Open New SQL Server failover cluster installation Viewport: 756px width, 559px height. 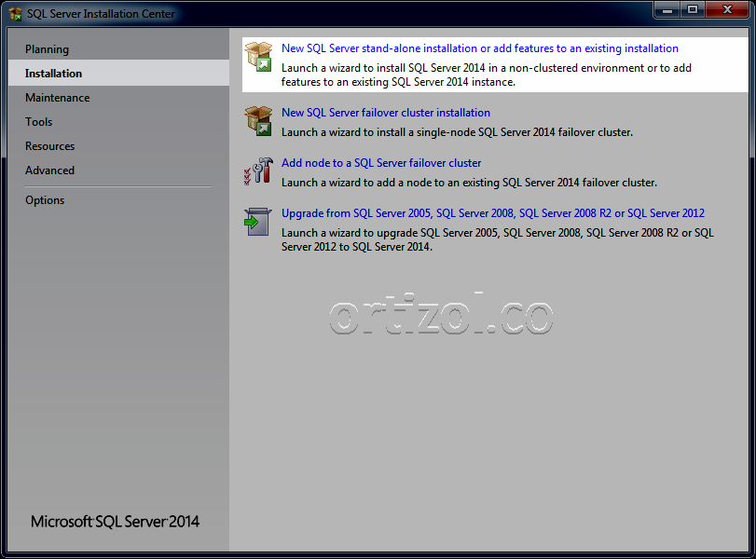click(386, 113)
